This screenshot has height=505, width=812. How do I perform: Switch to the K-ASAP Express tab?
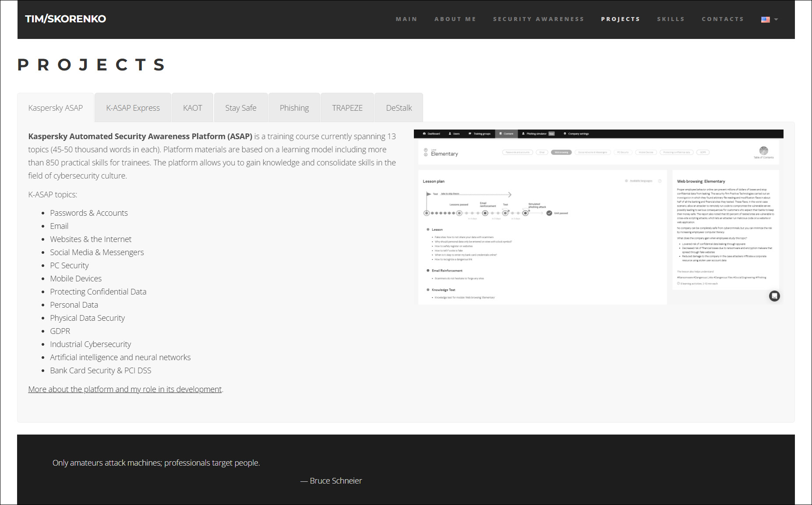pos(133,108)
